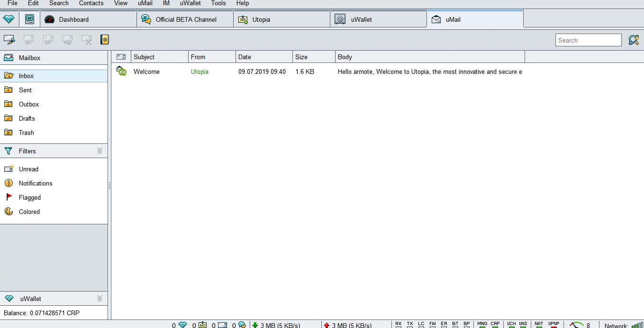Apply the Colored filter
Screen dimensions: 644x328
(x=29, y=212)
